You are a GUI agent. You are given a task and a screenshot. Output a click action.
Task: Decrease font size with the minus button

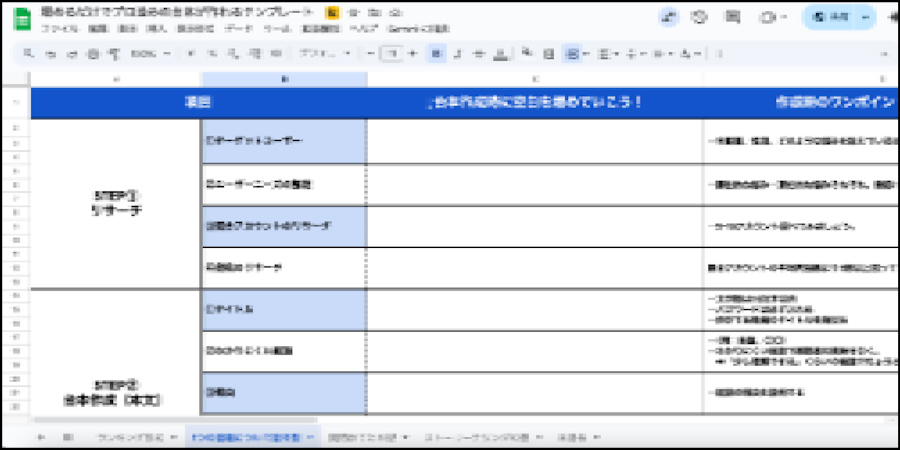coord(371,53)
